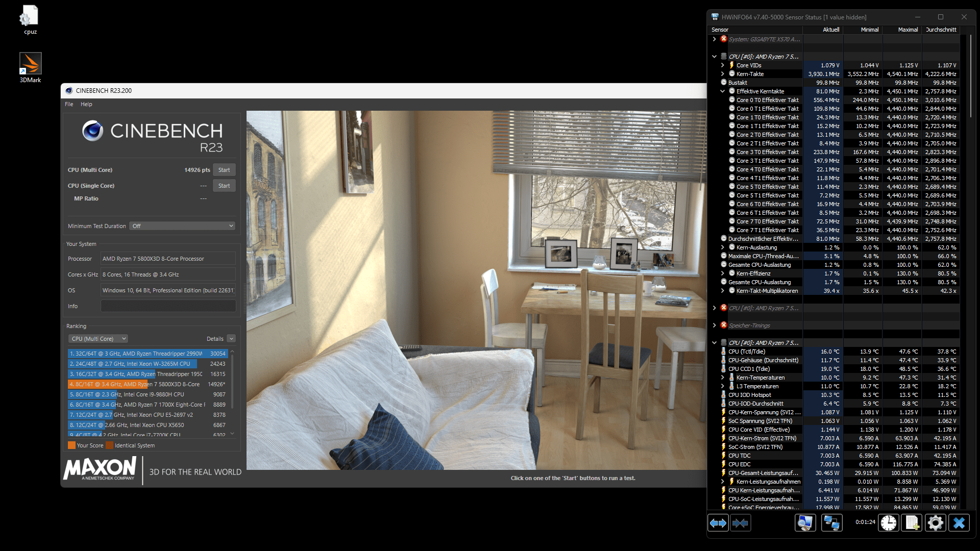Click lightning icon beside CPU TDC
The height and width of the screenshot is (551, 980).
tap(723, 455)
